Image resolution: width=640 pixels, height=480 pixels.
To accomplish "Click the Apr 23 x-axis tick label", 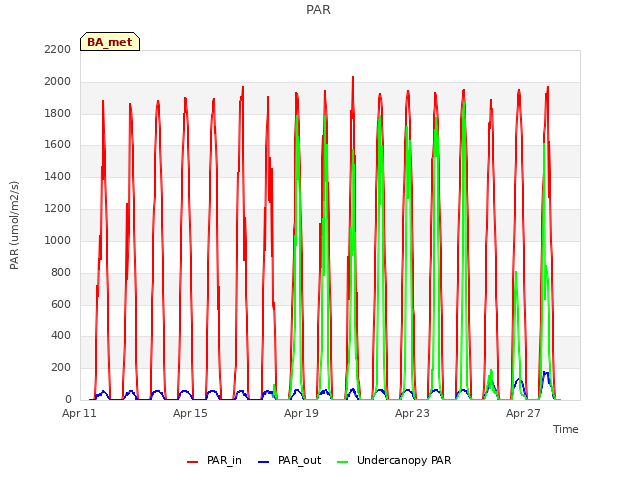I will [412, 413].
